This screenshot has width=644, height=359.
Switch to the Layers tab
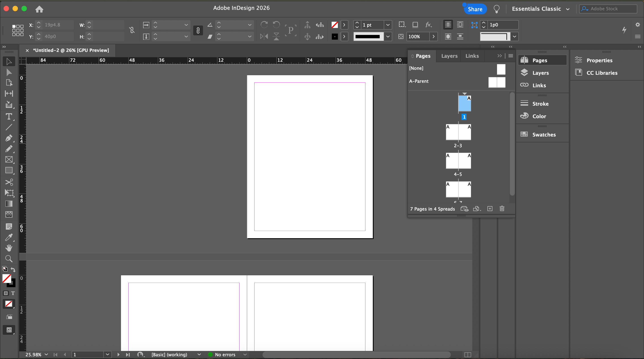449,56
